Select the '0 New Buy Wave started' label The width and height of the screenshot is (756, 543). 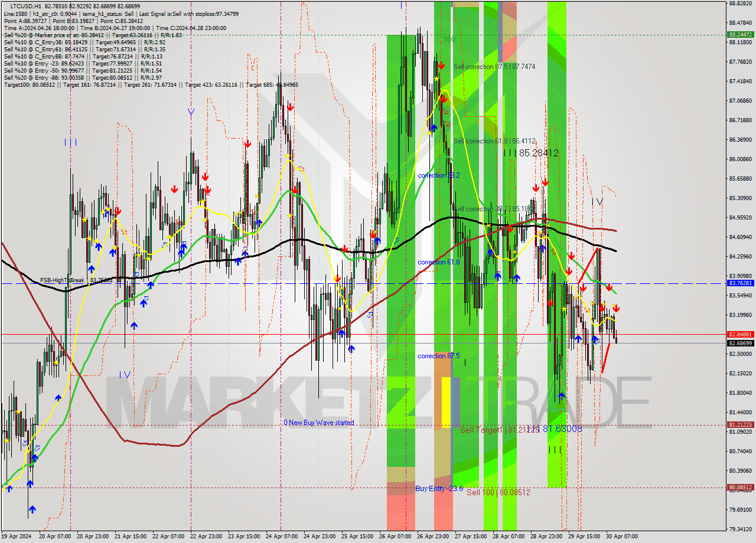coord(319,423)
